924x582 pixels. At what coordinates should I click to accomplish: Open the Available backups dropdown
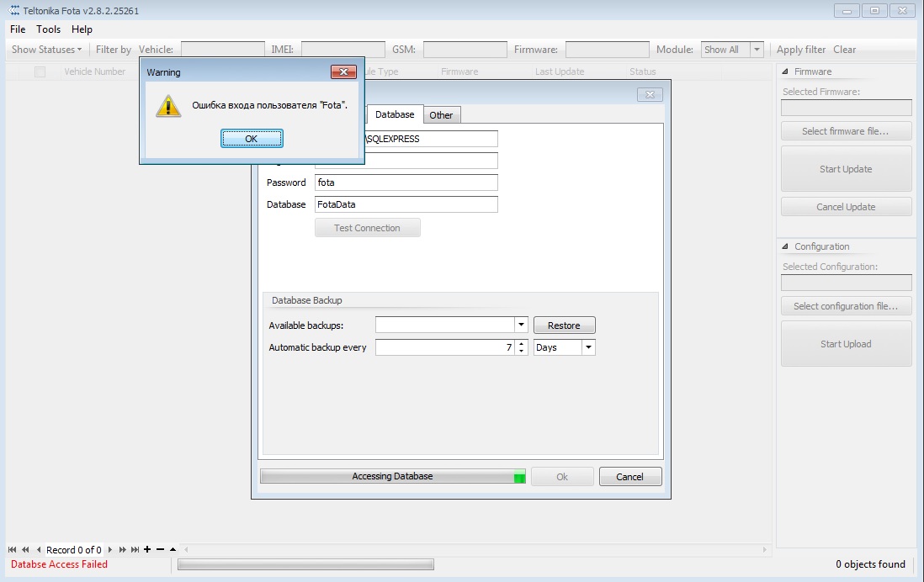521,325
